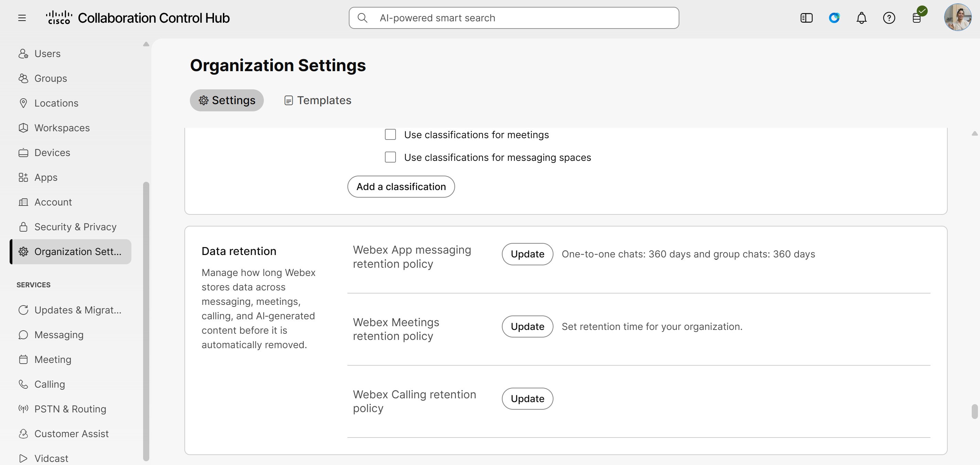Update Webex Calling retention policy
This screenshot has height=465, width=980.
[x=527, y=398]
